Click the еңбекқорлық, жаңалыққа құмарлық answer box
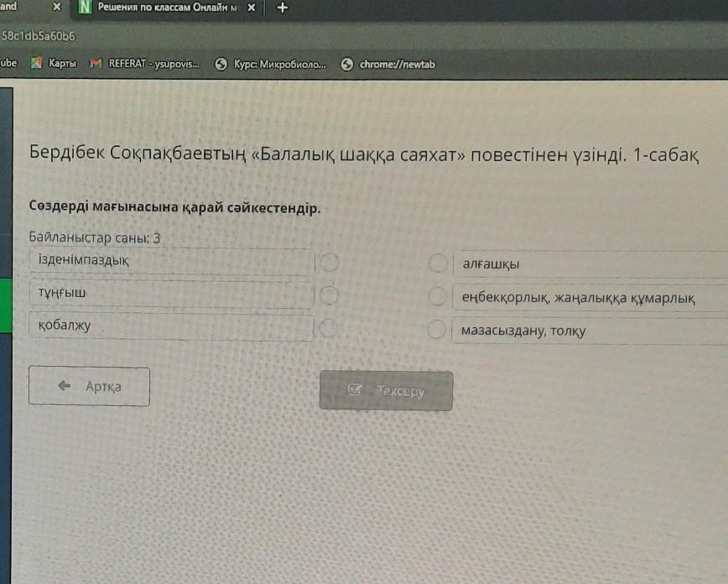The width and height of the screenshot is (728, 584). coord(590,297)
